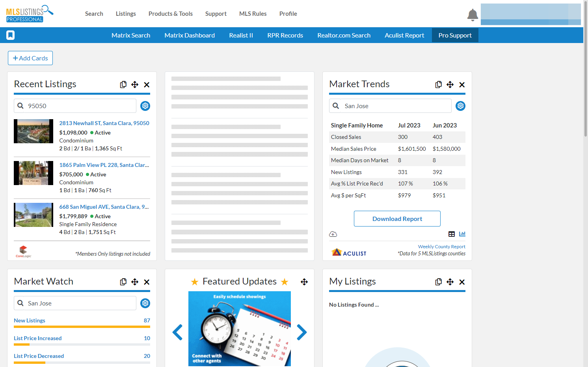Copy the Market Trends card

coord(439,84)
